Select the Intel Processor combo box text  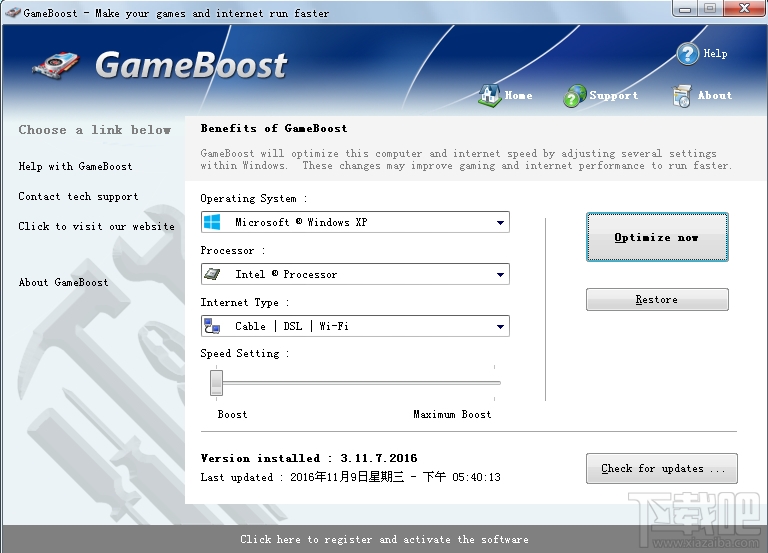[x=286, y=274]
